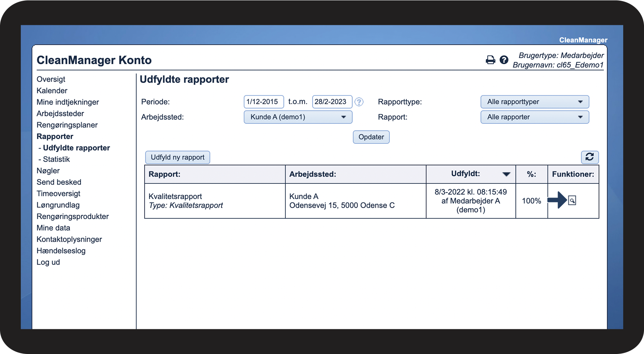The height and width of the screenshot is (354, 644).
Task: Open Timeoversigt in the sidebar
Action: point(58,194)
